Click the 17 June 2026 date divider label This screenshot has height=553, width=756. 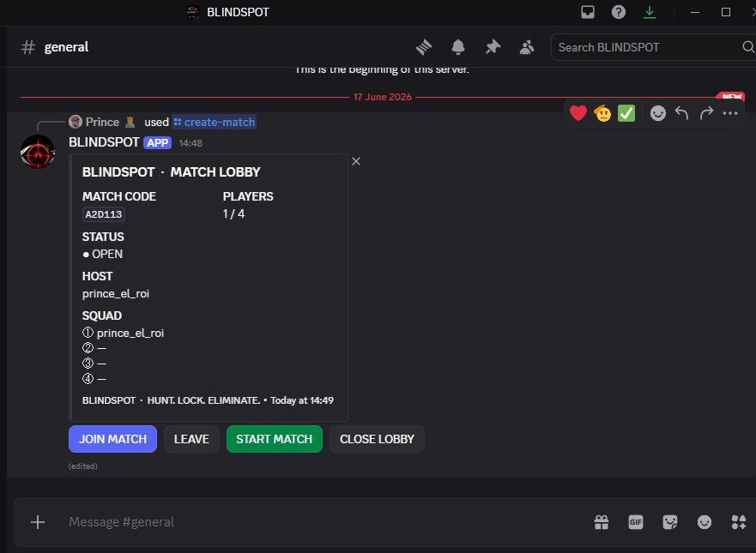point(383,97)
